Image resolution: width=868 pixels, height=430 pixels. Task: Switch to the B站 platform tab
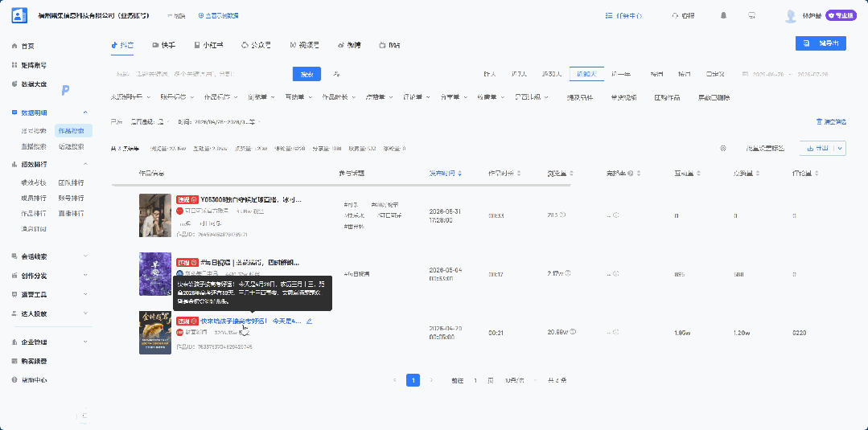[x=389, y=45]
